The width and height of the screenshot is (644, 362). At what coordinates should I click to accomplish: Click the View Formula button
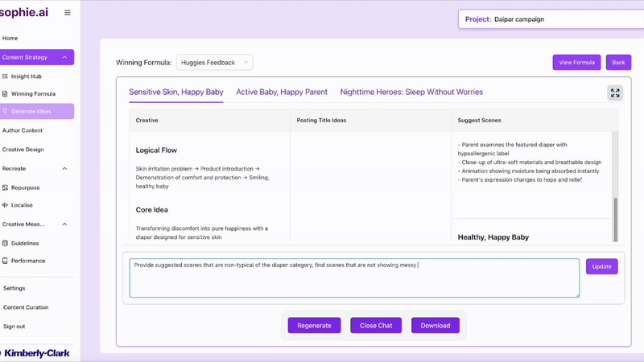576,63
